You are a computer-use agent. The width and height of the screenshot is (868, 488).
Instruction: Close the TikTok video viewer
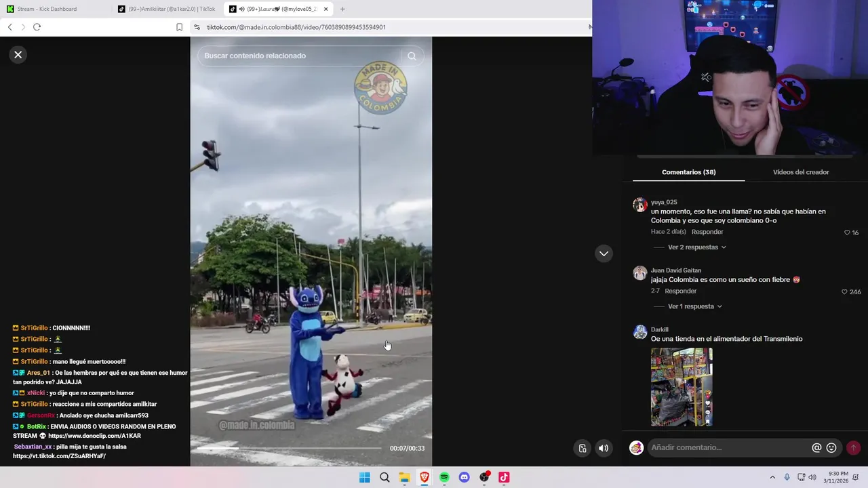[x=18, y=55]
